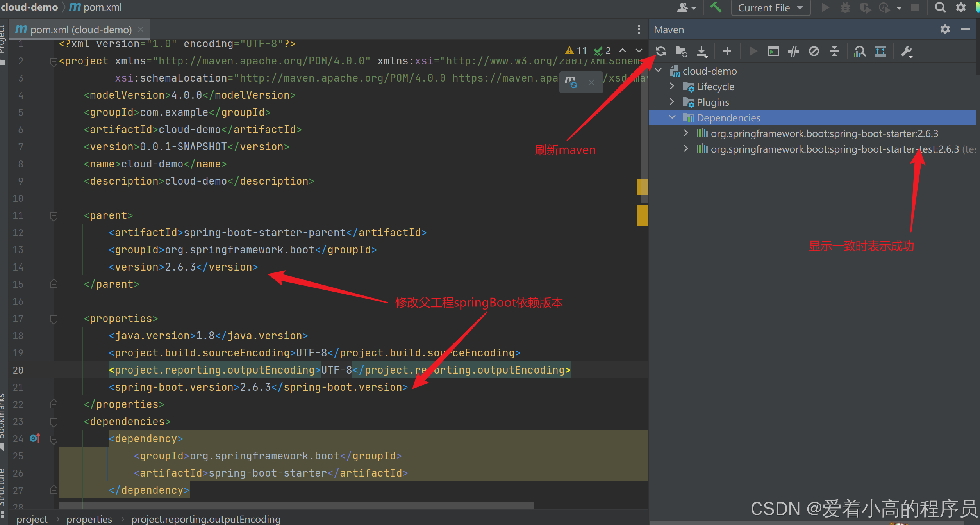Click the properties breadcrumb item
The image size is (980, 525).
click(89, 519)
